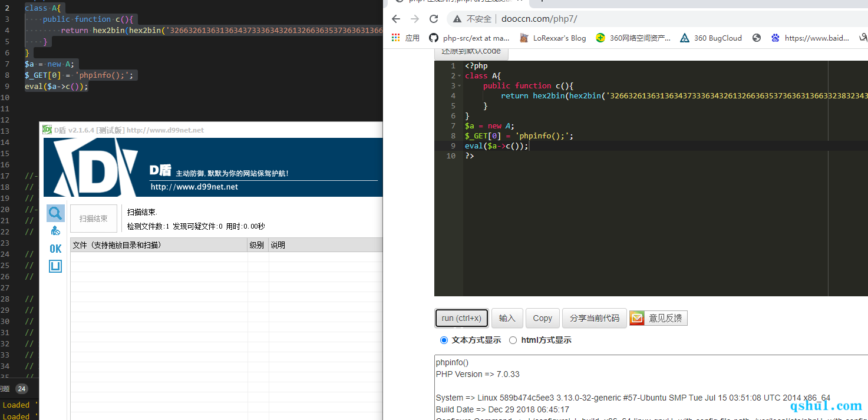Image resolution: width=868 pixels, height=420 pixels.
Task: Open the D盾 scan (magnifier) tool
Action: (55, 213)
